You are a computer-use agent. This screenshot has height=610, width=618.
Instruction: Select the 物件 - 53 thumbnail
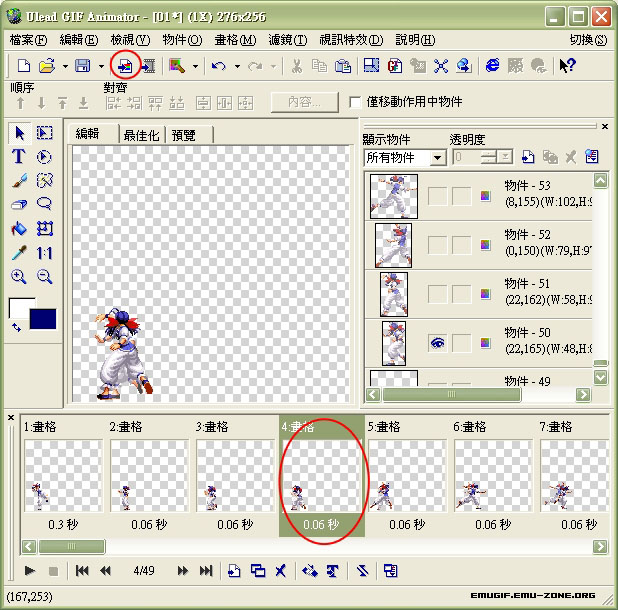click(x=393, y=196)
